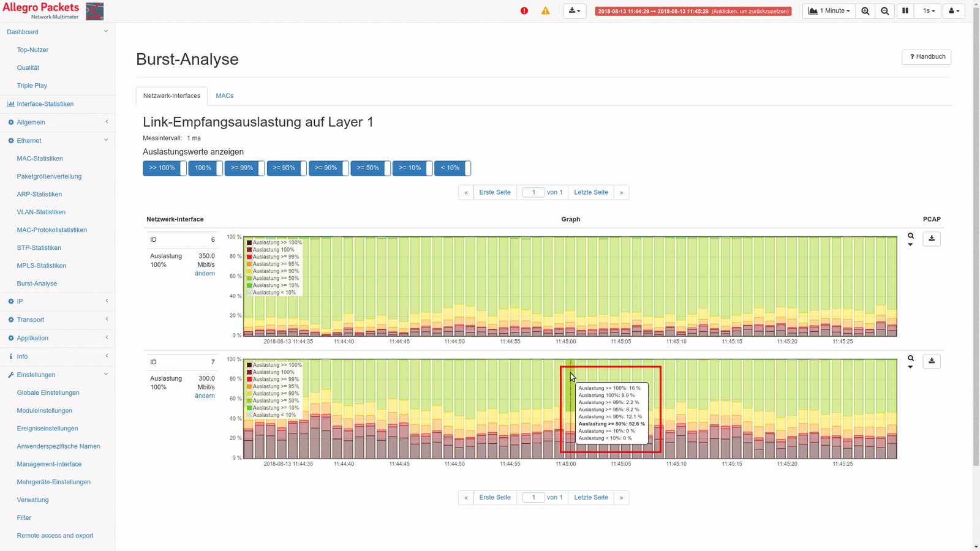Click the yellow warning triangle icon
This screenshot has height=551, width=980.
(545, 11)
